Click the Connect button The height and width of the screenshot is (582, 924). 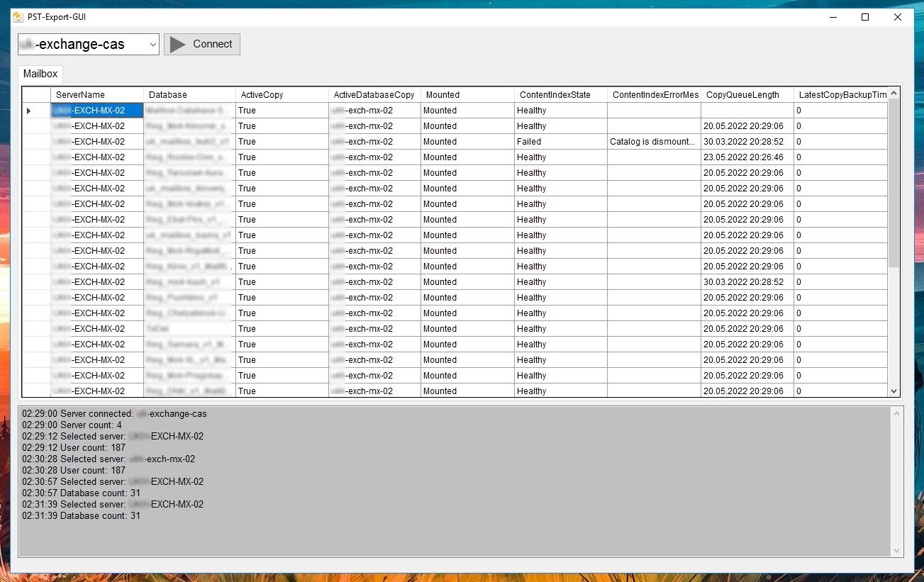click(x=202, y=44)
